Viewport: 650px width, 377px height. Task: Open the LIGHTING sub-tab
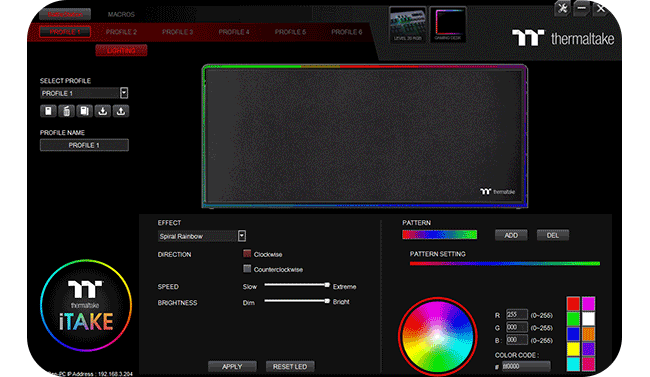pos(121,51)
